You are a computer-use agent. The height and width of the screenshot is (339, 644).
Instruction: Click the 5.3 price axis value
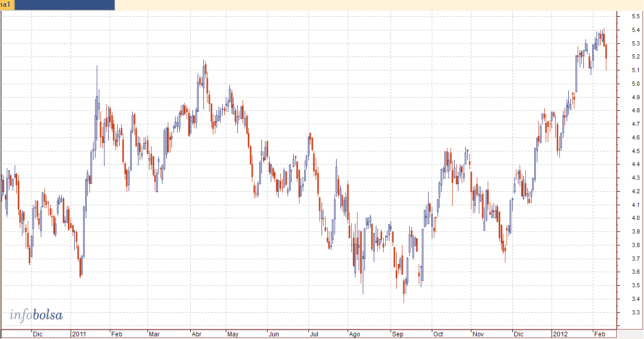636,43
